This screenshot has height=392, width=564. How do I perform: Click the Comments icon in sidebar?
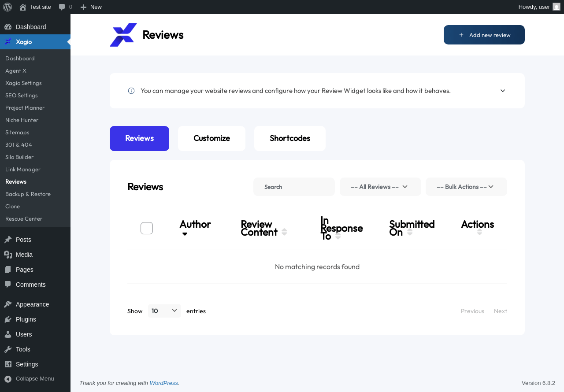click(8, 285)
